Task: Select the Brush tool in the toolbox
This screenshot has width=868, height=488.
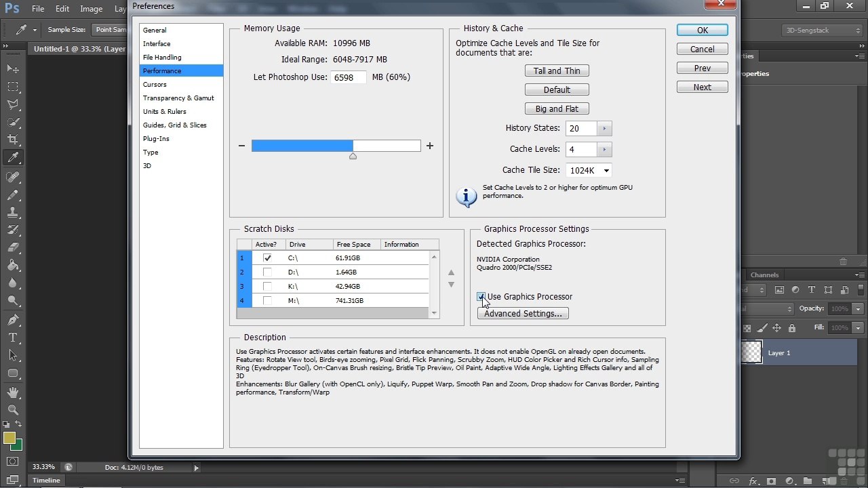Action: click(x=13, y=195)
